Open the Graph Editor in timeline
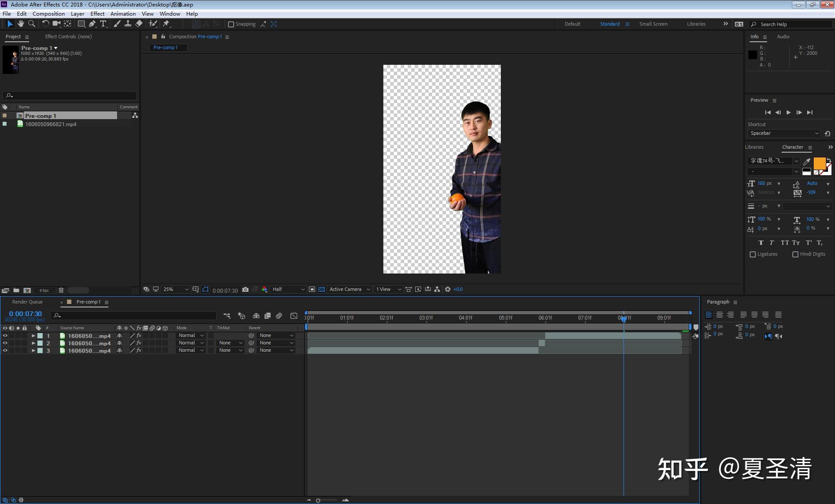Screen dimensions: 835x504 (294, 316)
